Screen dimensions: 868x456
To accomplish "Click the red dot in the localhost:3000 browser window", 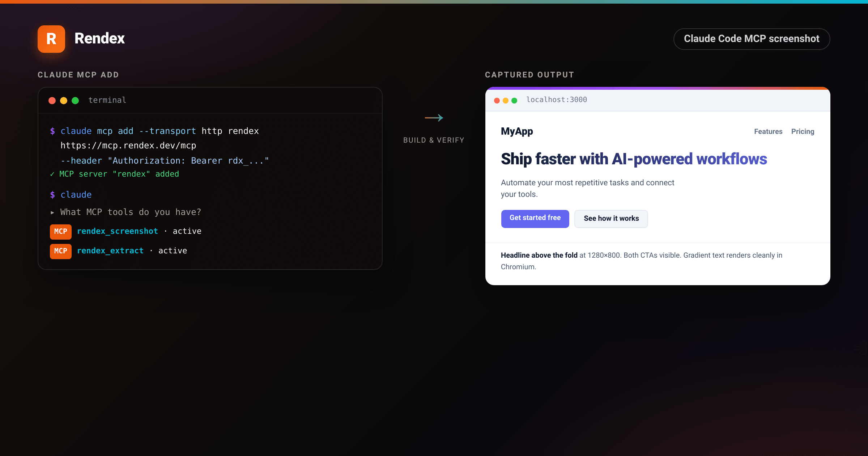I will pos(497,101).
